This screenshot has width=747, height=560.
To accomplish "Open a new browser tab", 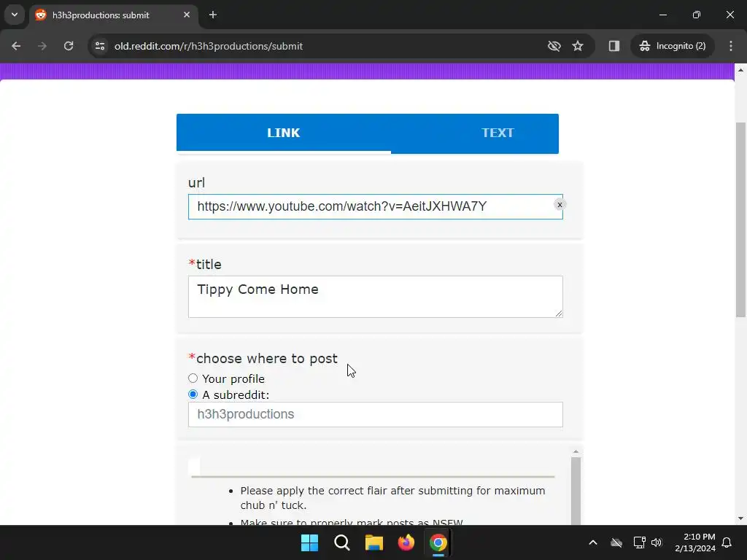I will pos(213,15).
